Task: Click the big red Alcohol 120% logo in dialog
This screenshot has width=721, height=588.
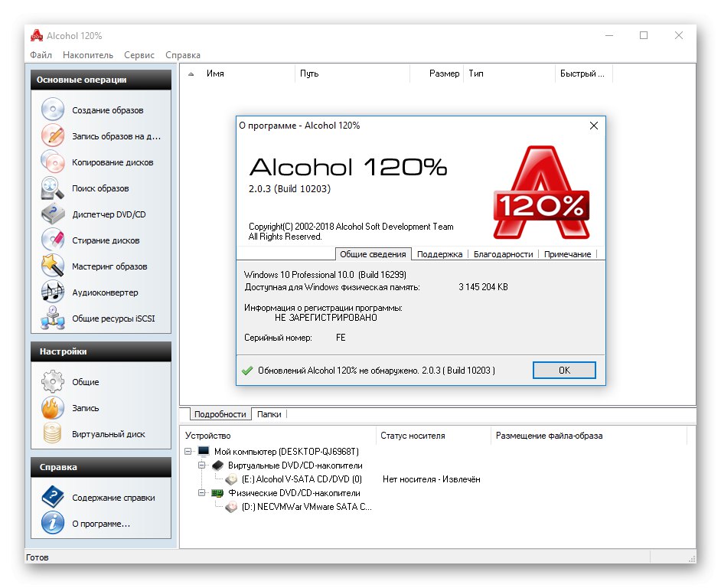Action: [541, 192]
